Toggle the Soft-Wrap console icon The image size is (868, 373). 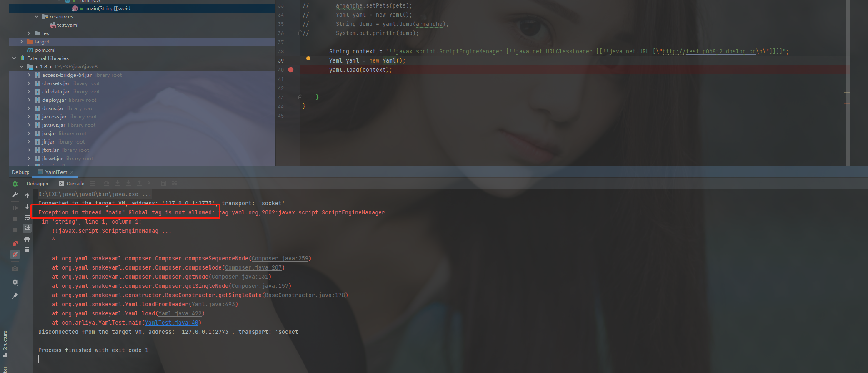27,217
